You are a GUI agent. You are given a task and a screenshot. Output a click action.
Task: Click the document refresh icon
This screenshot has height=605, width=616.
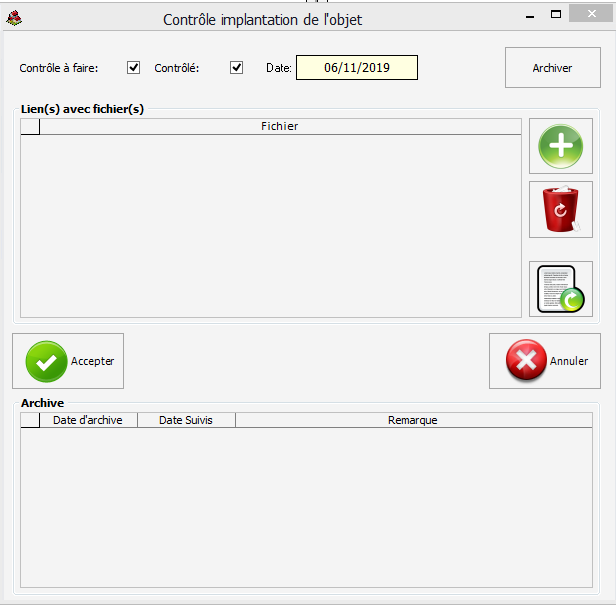tap(560, 289)
